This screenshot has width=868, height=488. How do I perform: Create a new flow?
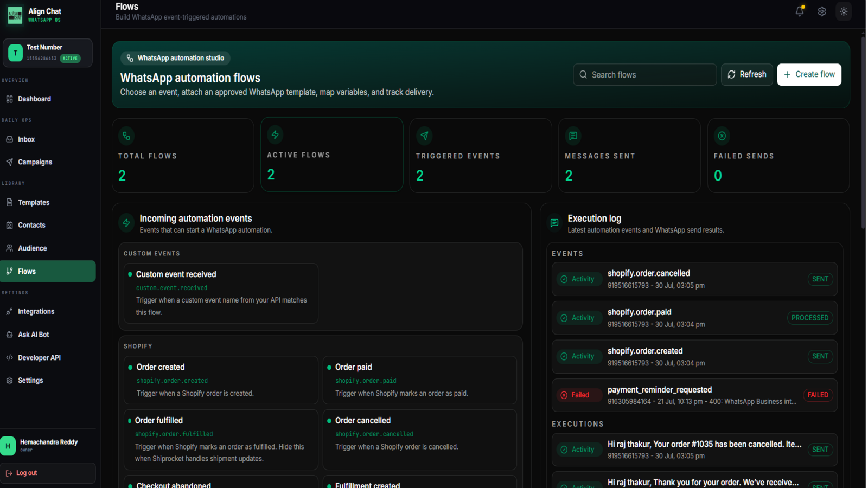(x=809, y=75)
